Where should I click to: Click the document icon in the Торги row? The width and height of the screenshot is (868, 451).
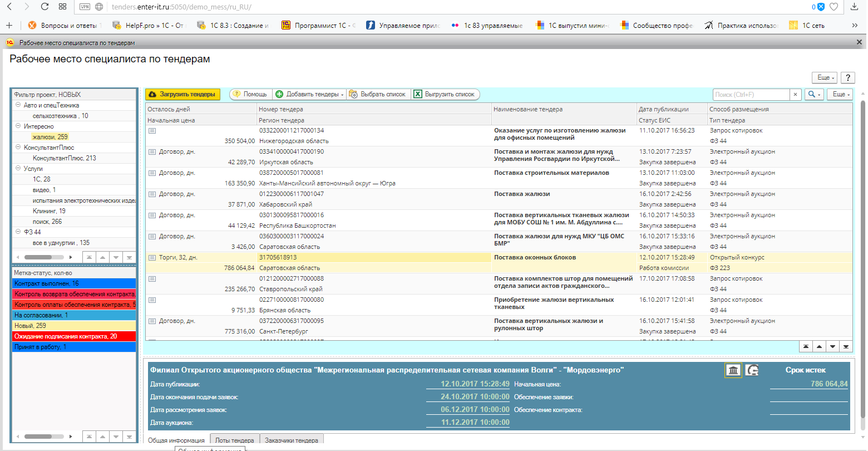[x=152, y=258]
